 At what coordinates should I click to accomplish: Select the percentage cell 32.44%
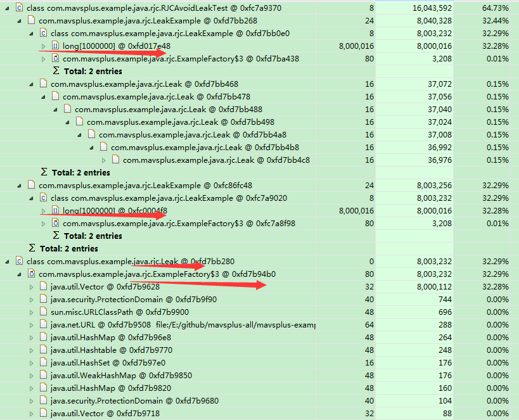pos(495,20)
